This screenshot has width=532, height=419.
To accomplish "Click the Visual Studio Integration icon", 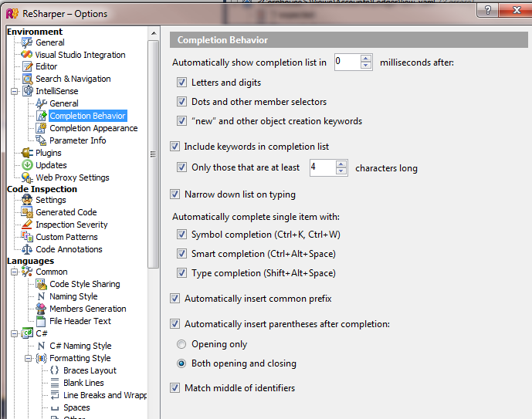I will click(x=26, y=55).
